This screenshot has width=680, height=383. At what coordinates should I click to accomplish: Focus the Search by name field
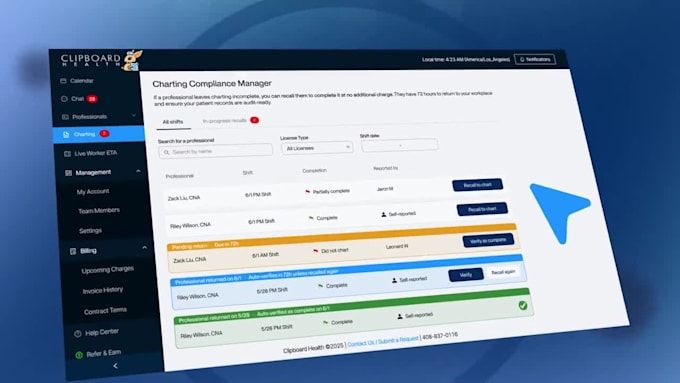coord(216,151)
